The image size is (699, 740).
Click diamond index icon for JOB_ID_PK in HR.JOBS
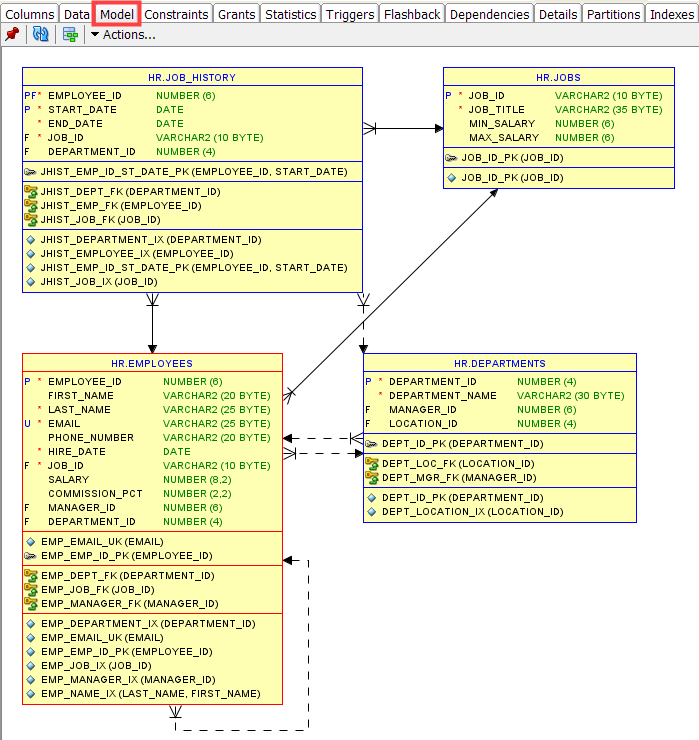tap(452, 178)
